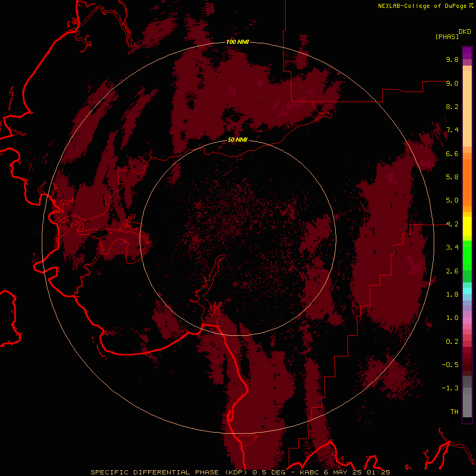Screen dimensions: 476x476
Task: Click the 6.6 scale value
Action: pos(452,153)
